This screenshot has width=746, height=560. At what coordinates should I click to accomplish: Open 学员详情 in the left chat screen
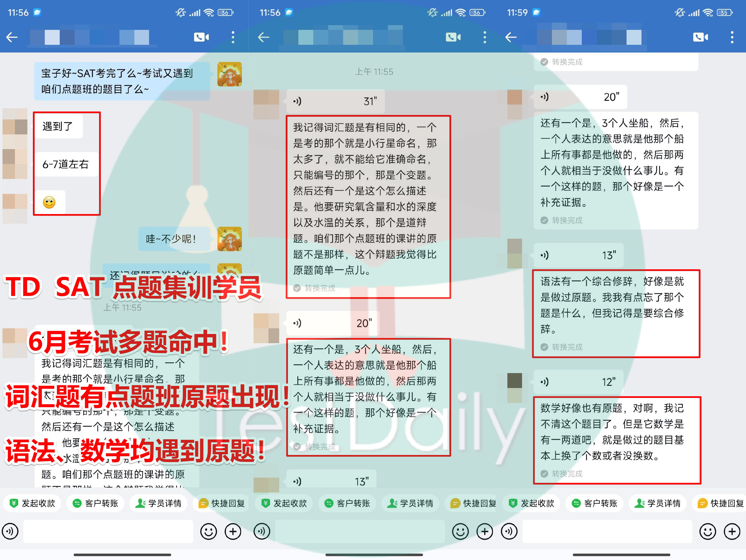point(159,503)
